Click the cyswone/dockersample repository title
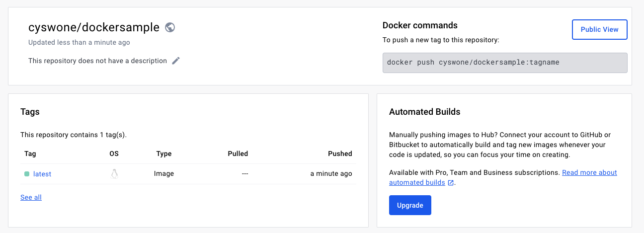This screenshot has width=644, height=233. click(x=94, y=27)
